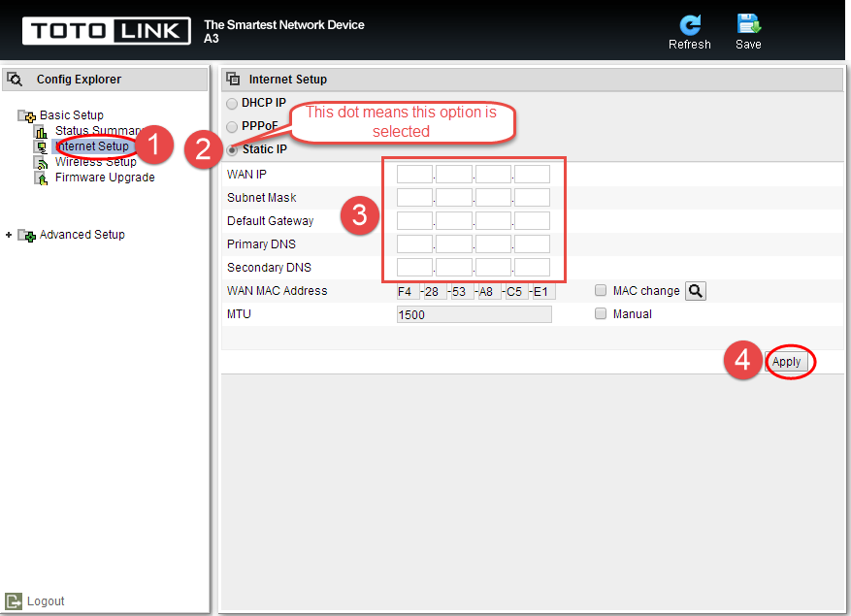Select the PPPoE radio button
Screen dimensions: 851x616
[232, 126]
